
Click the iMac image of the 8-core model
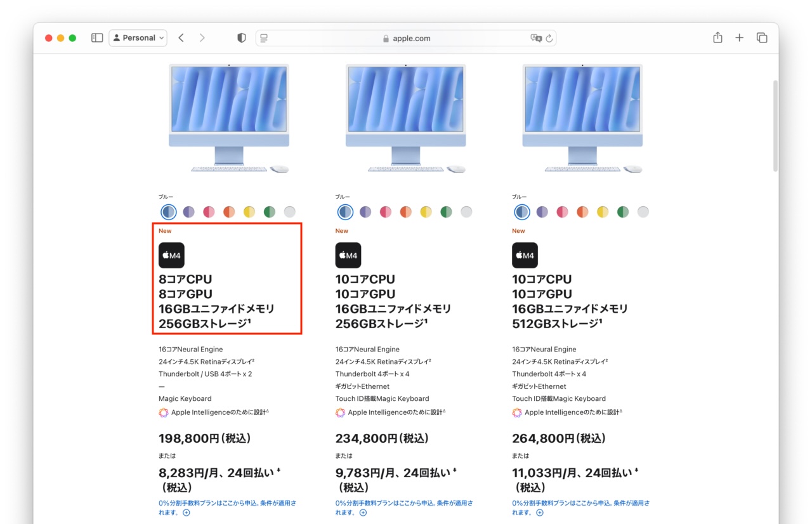[x=229, y=118]
